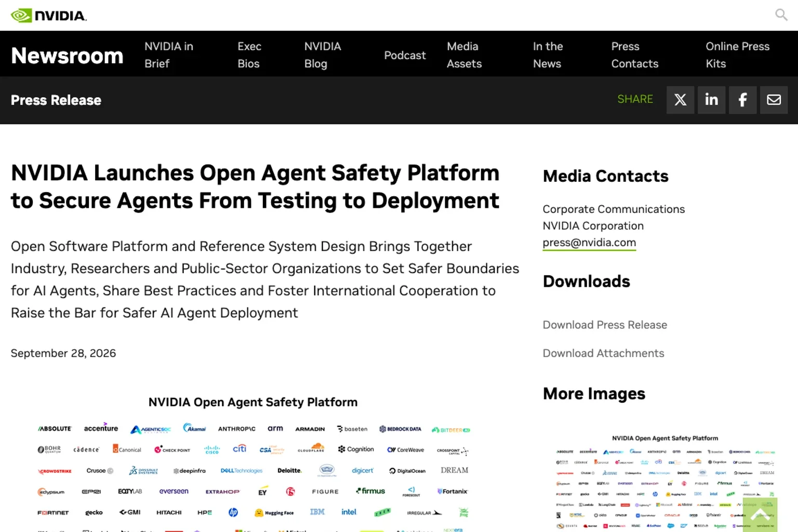798x532 pixels.
Task: Click Download Press Release link
Action: pyautogui.click(x=605, y=325)
